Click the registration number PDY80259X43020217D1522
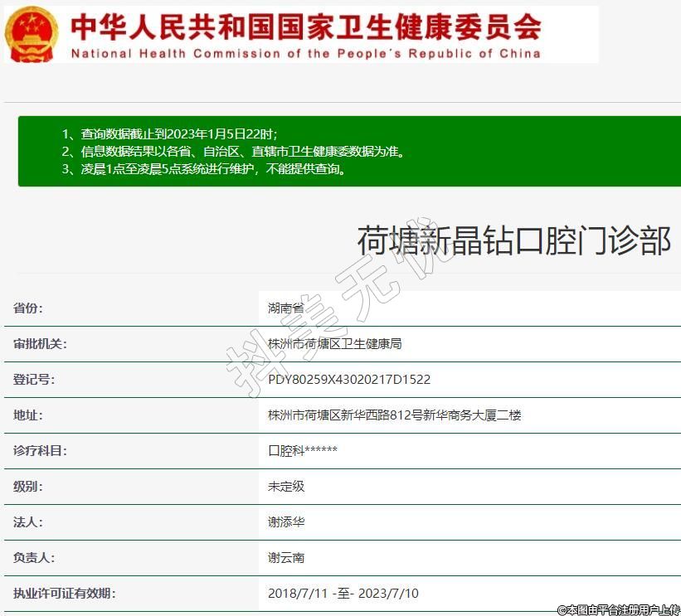This screenshot has width=681, height=616. click(349, 380)
